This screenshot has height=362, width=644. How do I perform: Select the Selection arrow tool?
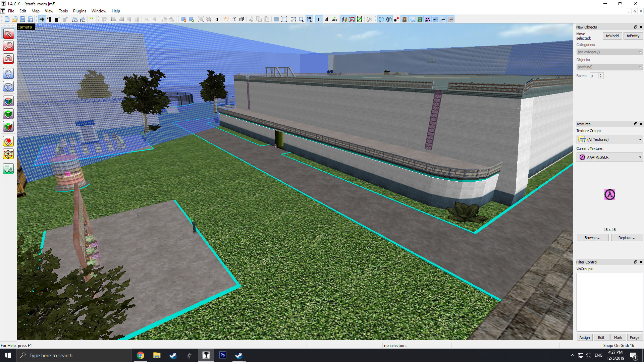tap(8, 34)
